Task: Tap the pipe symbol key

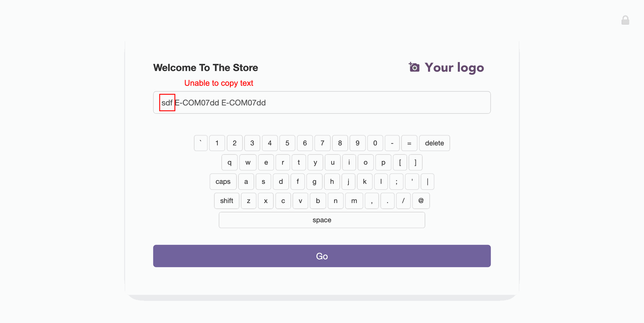Action: pos(427,182)
